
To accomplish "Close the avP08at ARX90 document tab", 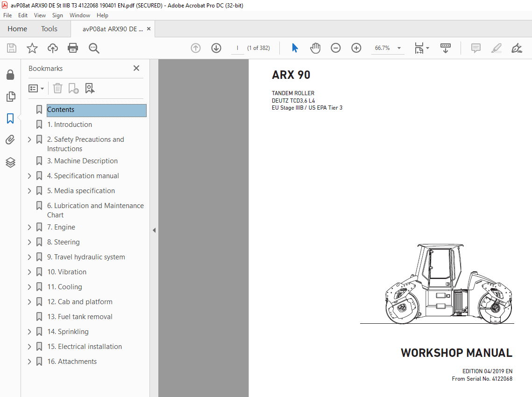I will pyautogui.click(x=149, y=29).
